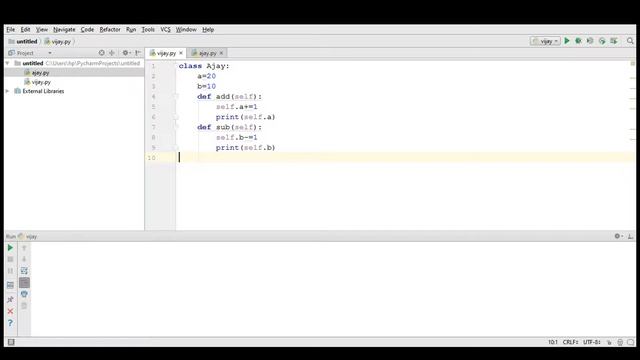The image size is (640, 360).
Task: Click down stack trace arrow in Run panel
Action: [x=24, y=259]
